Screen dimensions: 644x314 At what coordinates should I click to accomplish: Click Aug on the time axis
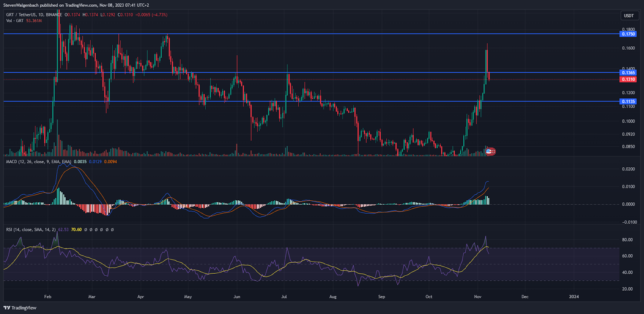coord(333,297)
